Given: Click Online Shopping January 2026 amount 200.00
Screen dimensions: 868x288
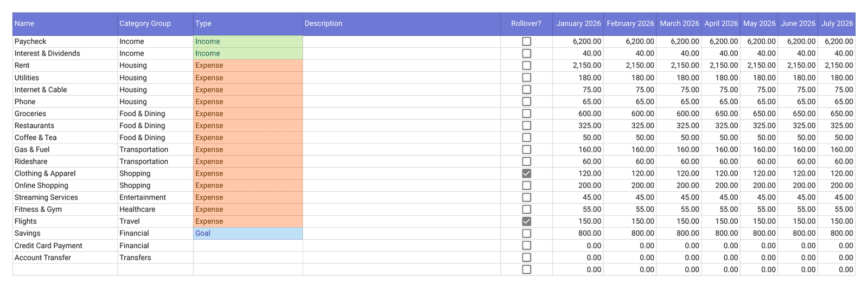Looking at the screenshot, I should 578,185.
